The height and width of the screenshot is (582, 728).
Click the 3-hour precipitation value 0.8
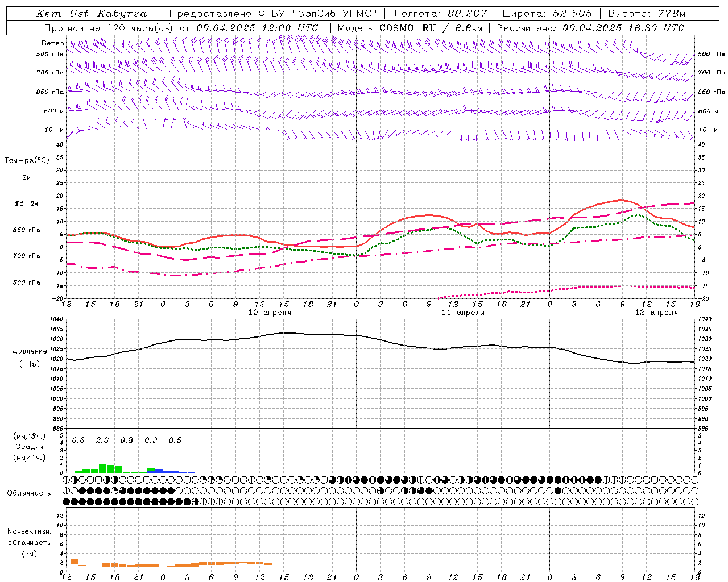pos(127,440)
